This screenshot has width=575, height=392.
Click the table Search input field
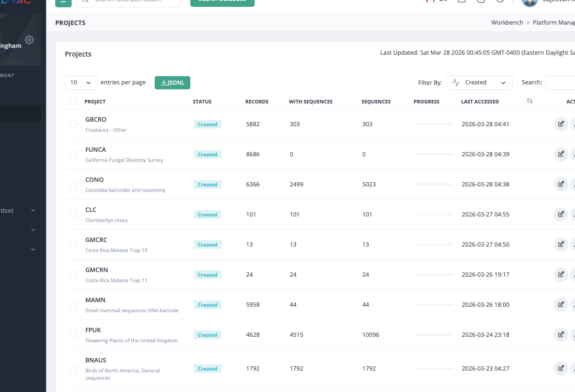560,83
